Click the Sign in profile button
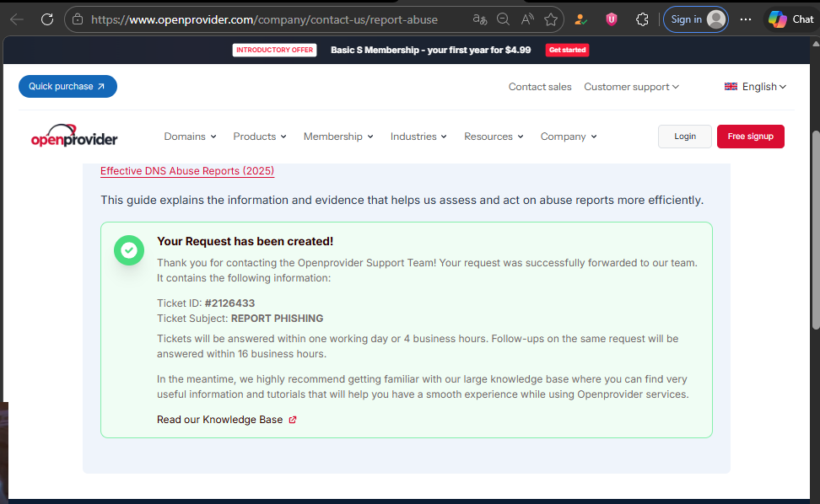The height and width of the screenshot is (504, 820). [x=695, y=20]
